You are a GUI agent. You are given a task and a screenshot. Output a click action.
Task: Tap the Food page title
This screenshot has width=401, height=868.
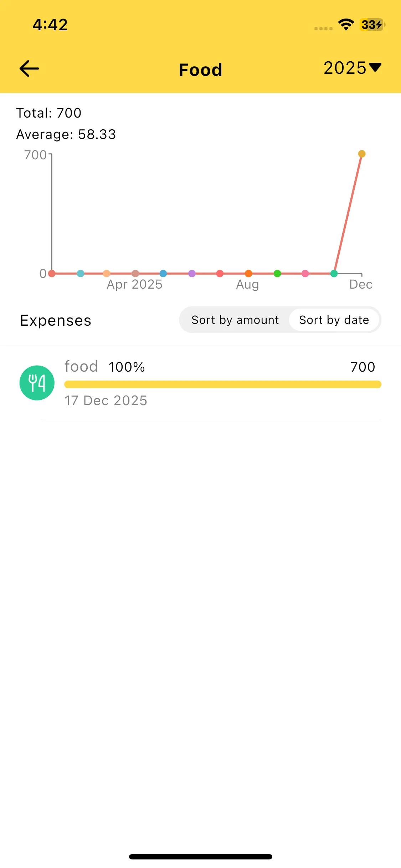tap(200, 69)
